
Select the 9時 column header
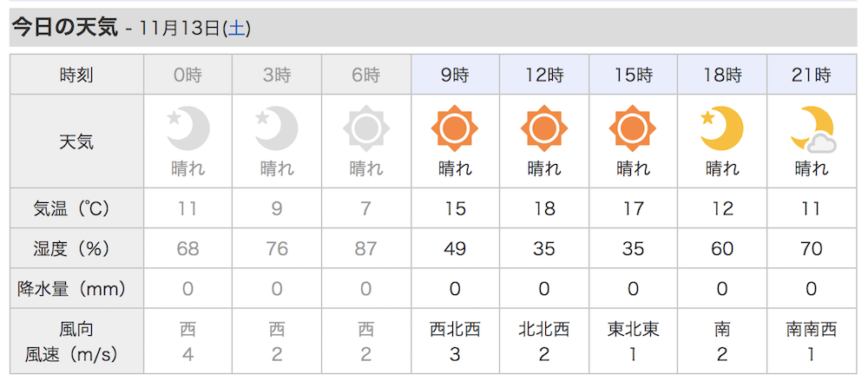(x=455, y=75)
